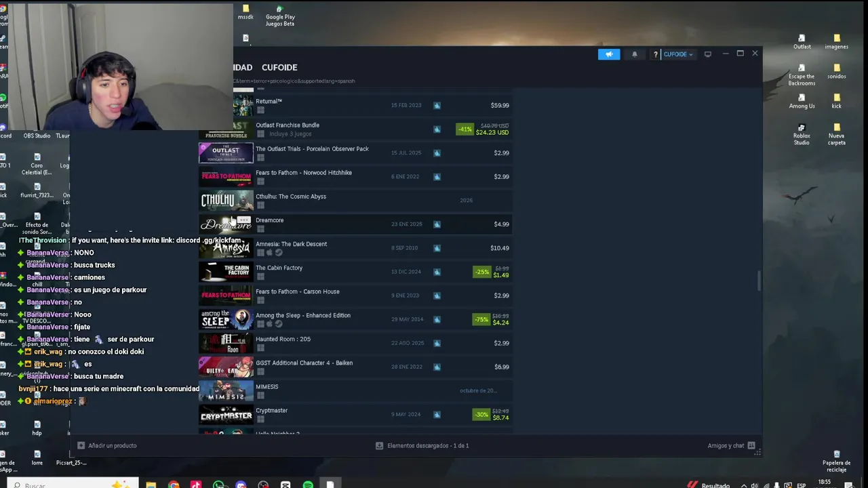Click the volume icon in system tray

click(x=754, y=485)
